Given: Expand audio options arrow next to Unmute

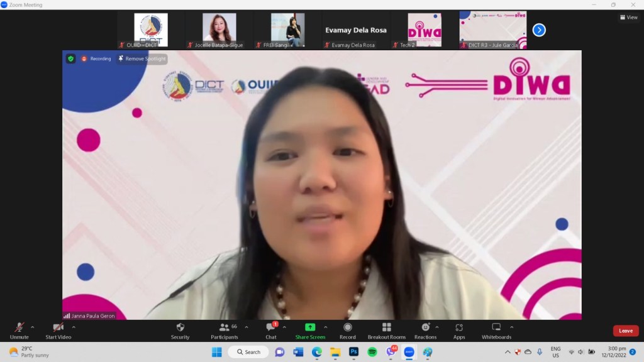Looking at the screenshot, I should [x=33, y=327].
